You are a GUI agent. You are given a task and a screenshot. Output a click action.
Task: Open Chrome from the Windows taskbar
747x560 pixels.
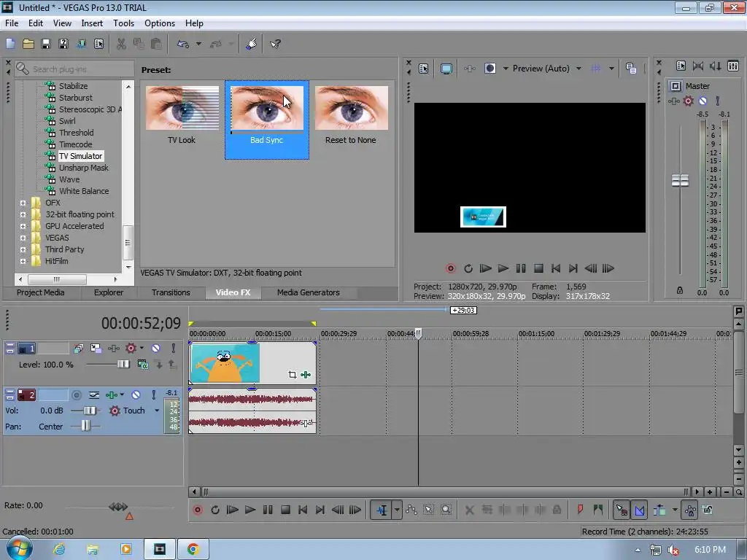click(193, 549)
